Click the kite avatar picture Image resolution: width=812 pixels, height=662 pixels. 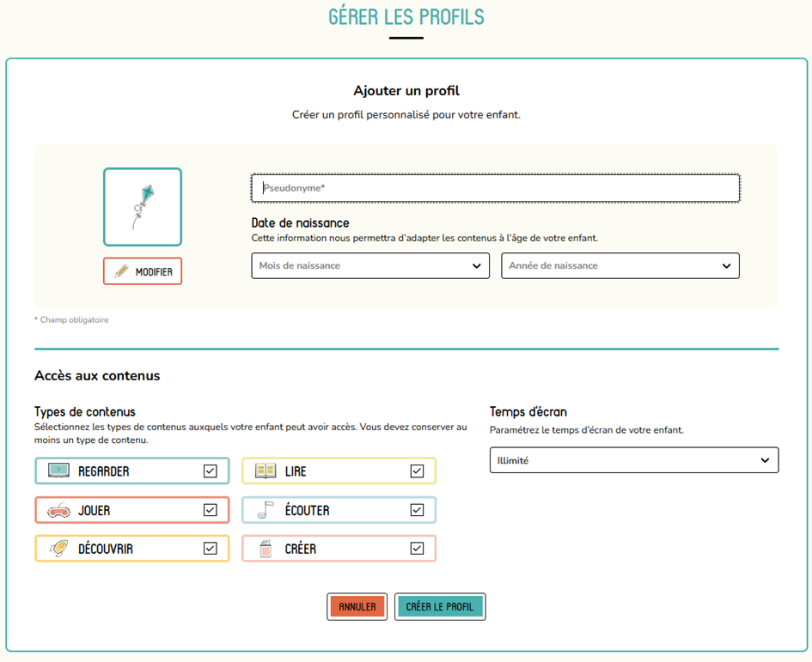(x=143, y=207)
